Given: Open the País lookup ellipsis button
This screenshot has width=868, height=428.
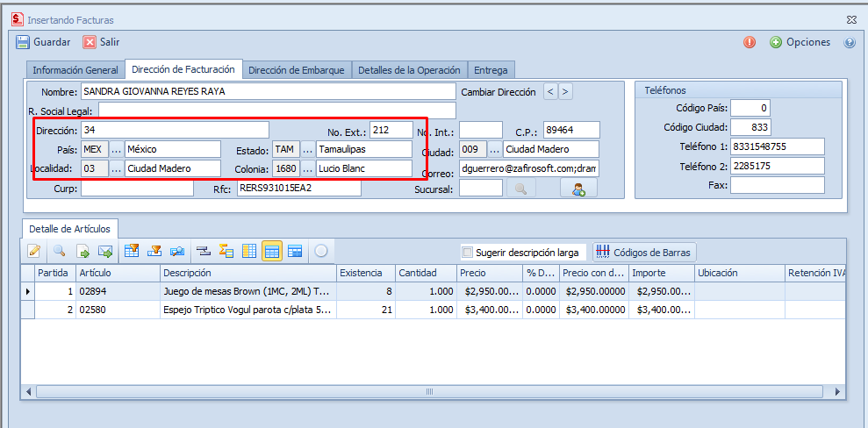Looking at the screenshot, I should coord(117,149).
